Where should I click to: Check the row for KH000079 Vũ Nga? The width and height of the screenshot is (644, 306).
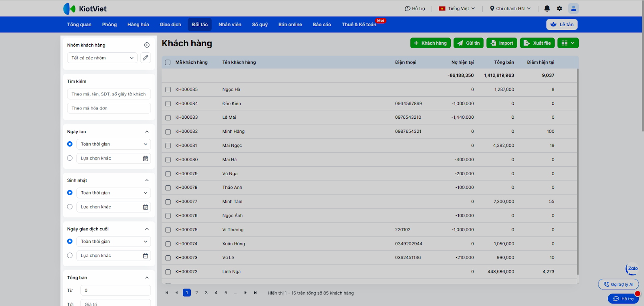click(x=168, y=174)
